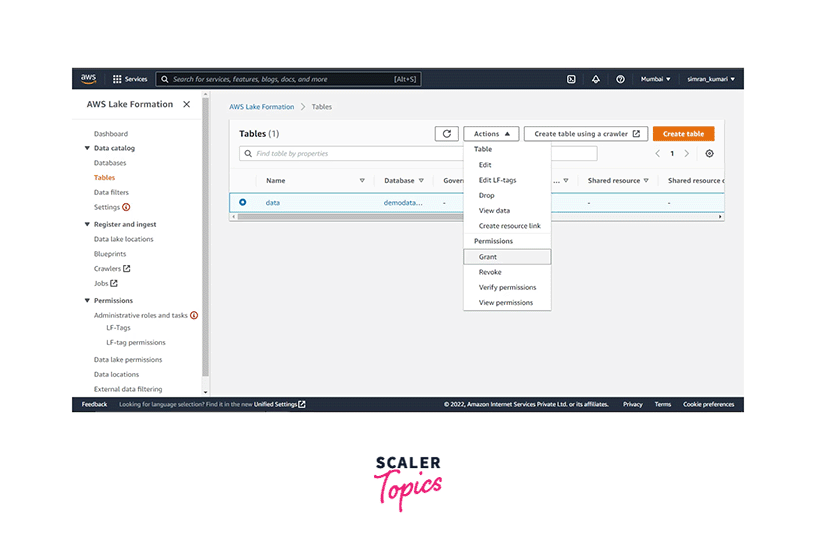This screenshot has width=816, height=558.
Task: Open the simran_kumari account dropdown
Action: click(x=711, y=79)
